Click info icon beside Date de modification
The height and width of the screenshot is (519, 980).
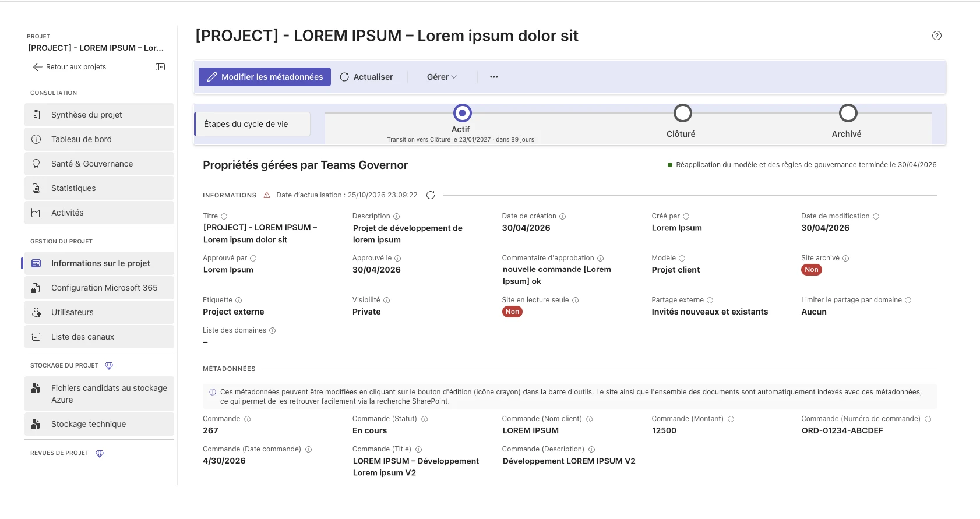[x=876, y=216]
